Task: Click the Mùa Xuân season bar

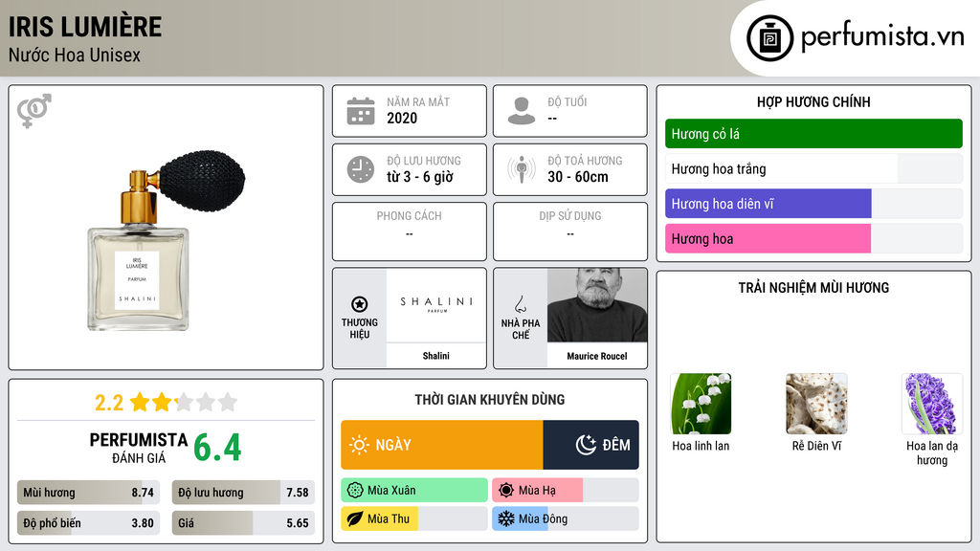Action: [414, 491]
